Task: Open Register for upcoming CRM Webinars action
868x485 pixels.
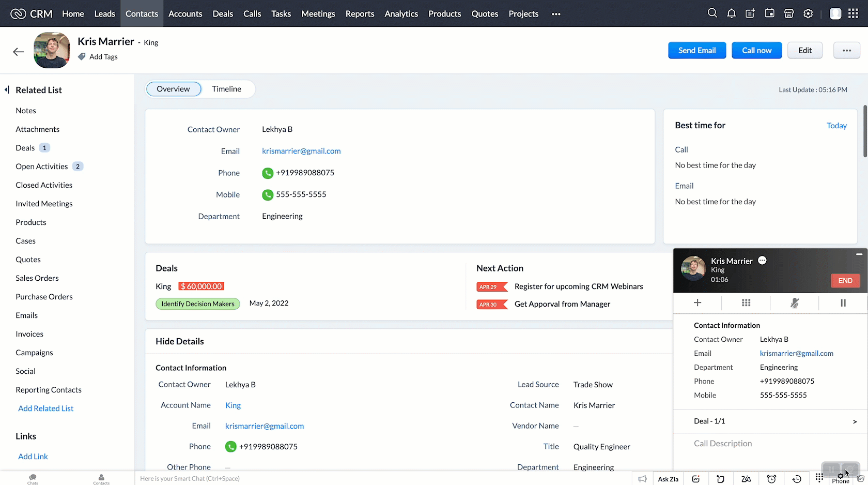Action: [579, 286]
